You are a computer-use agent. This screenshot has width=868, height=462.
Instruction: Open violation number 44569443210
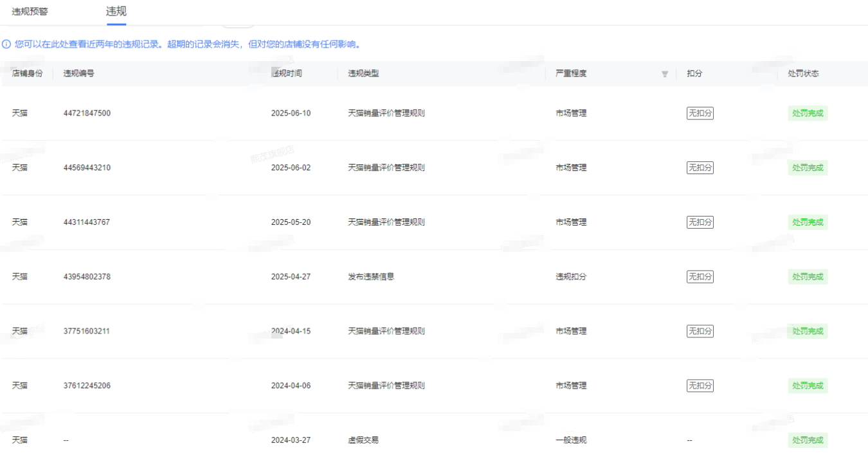87,168
